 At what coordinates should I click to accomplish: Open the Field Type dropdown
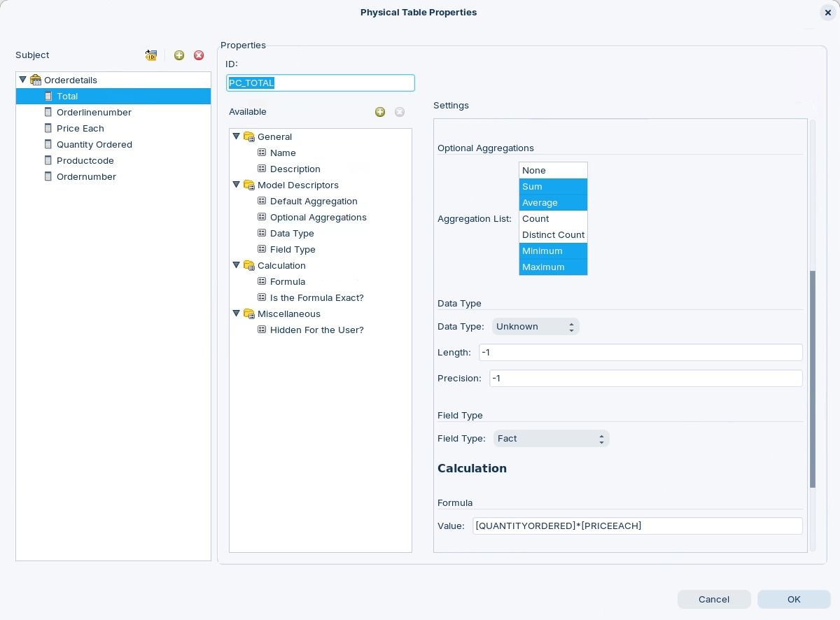551,439
